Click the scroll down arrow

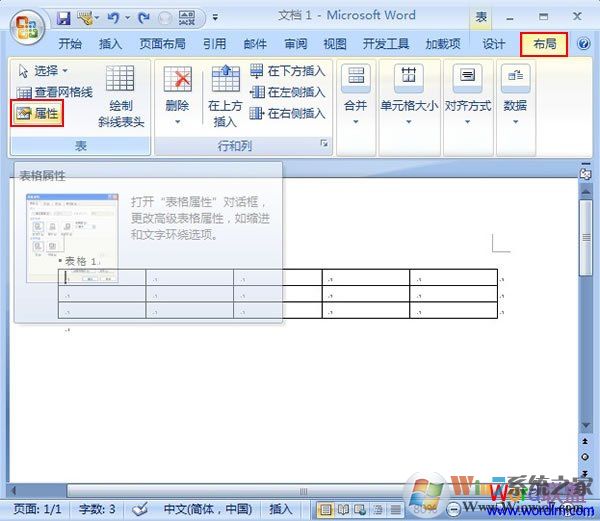pyautogui.click(x=586, y=425)
